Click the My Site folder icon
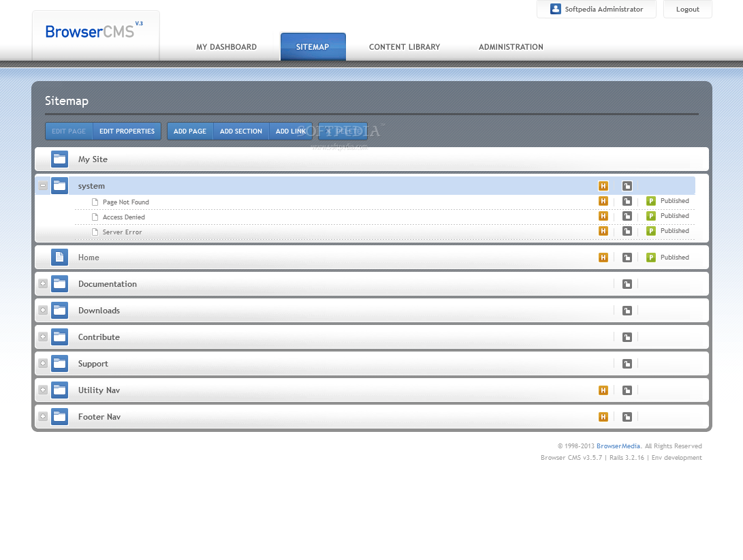Image resolution: width=743 pixels, height=560 pixels. coord(59,159)
